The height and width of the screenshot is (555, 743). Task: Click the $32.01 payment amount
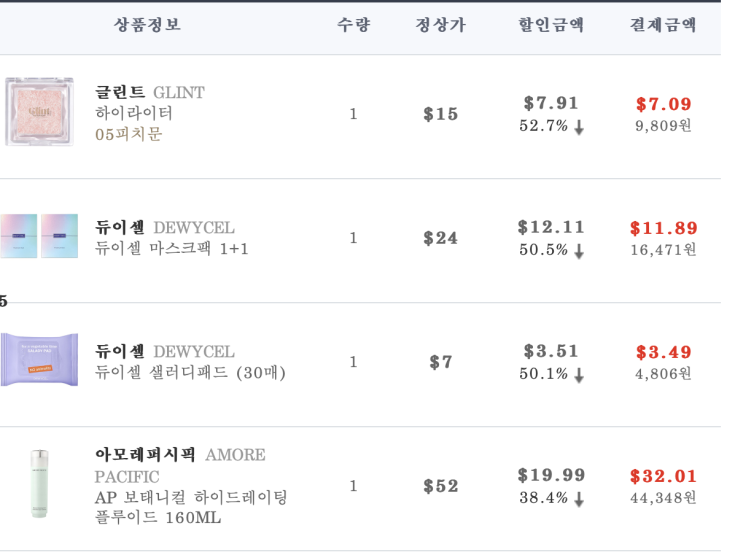[x=663, y=476]
